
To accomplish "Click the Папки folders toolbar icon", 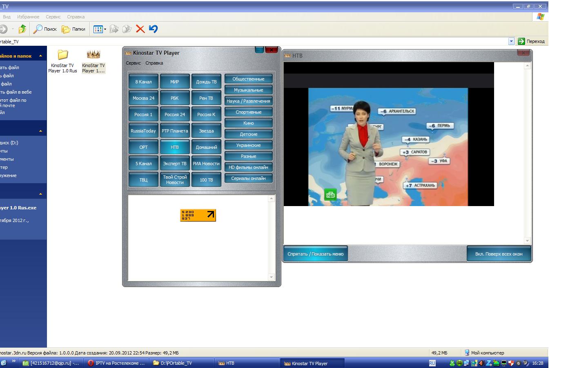I will pyautogui.click(x=66, y=29).
